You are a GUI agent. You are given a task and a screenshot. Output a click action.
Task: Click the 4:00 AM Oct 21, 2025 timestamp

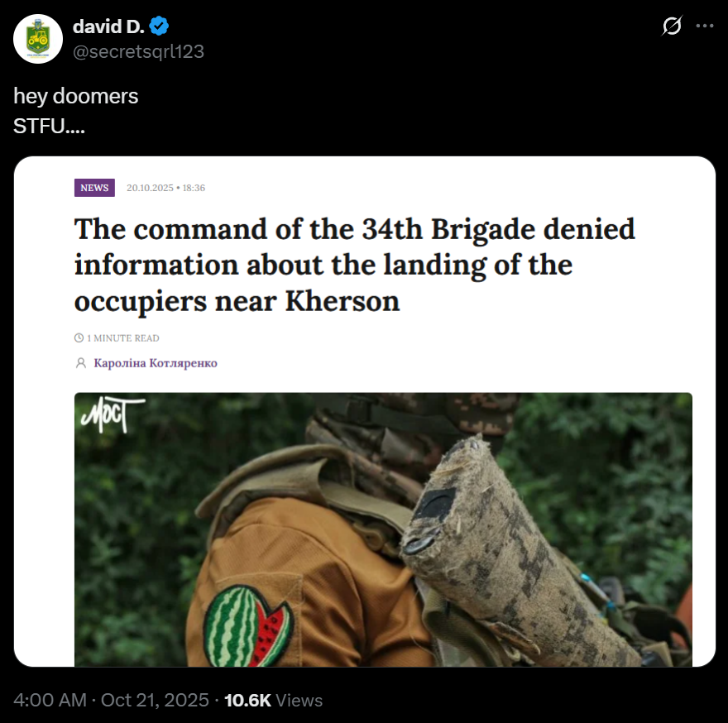click(x=111, y=700)
